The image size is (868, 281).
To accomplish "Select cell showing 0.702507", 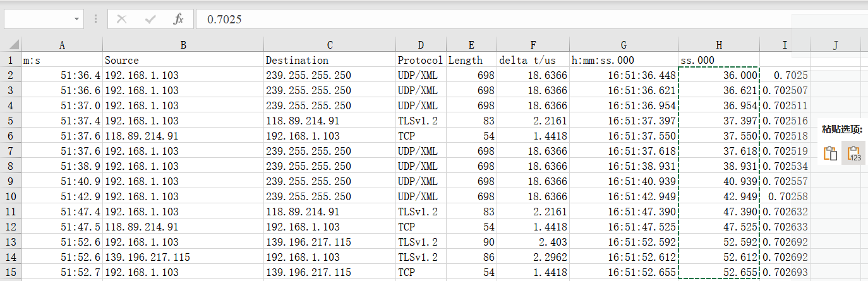I will coord(785,90).
